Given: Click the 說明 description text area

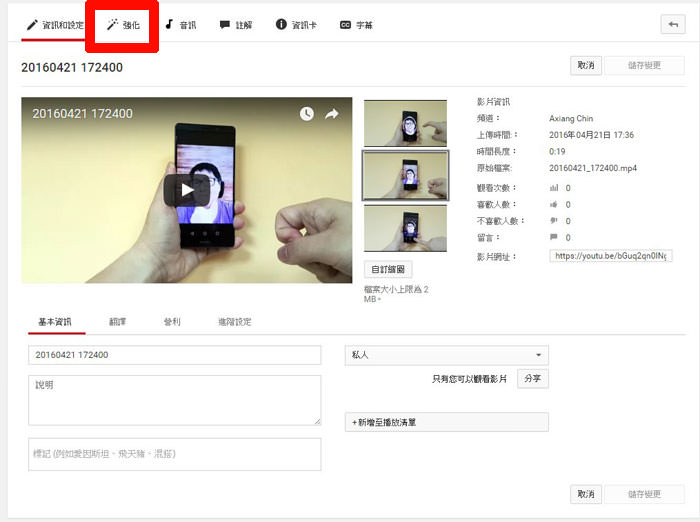Looking at the screenshot, I should tap(174, 400).
